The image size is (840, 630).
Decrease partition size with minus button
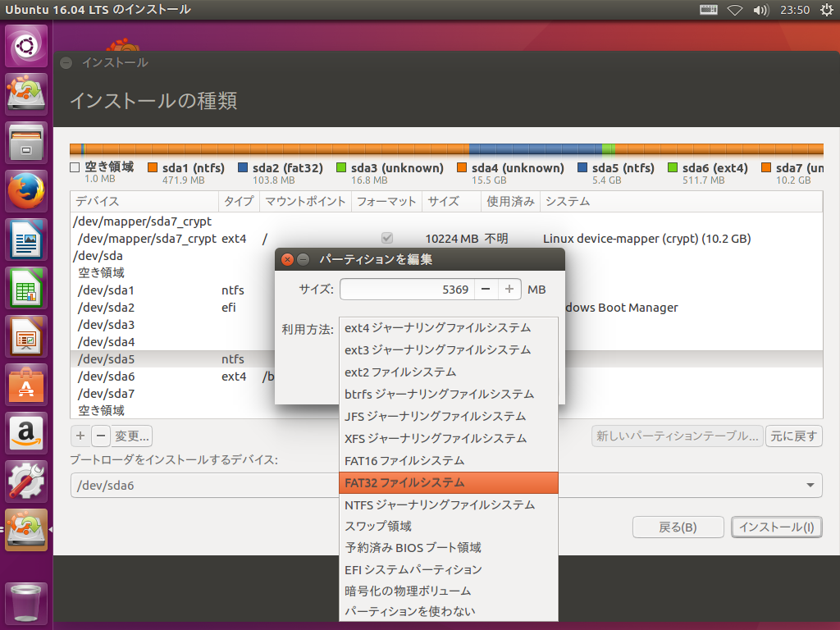(486, 290)
